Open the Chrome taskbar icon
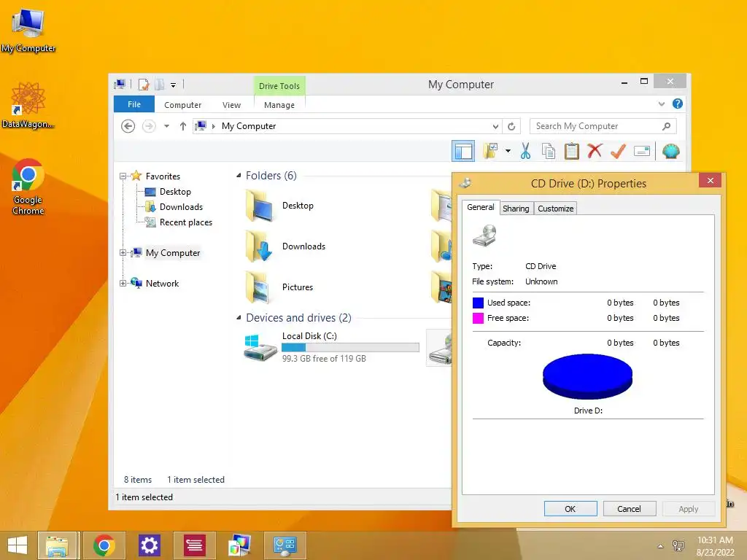This screenshot has height=560, width=747. [104, 545]
